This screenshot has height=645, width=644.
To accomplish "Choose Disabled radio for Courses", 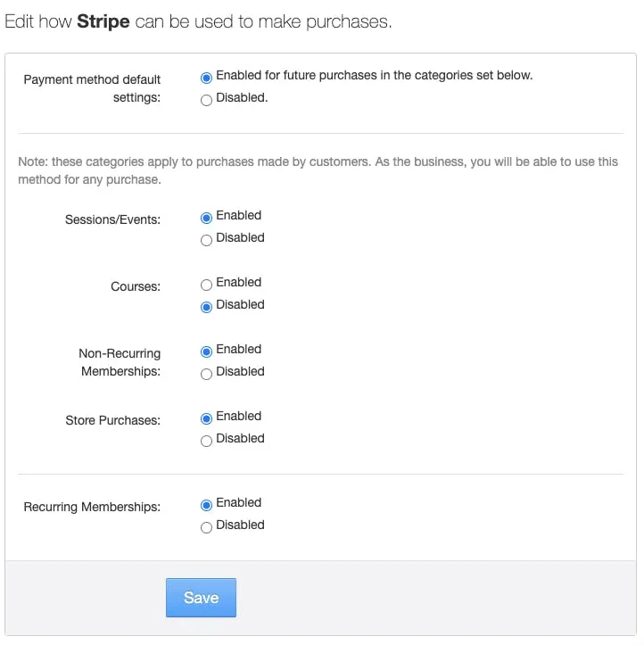I will point(206,307).
